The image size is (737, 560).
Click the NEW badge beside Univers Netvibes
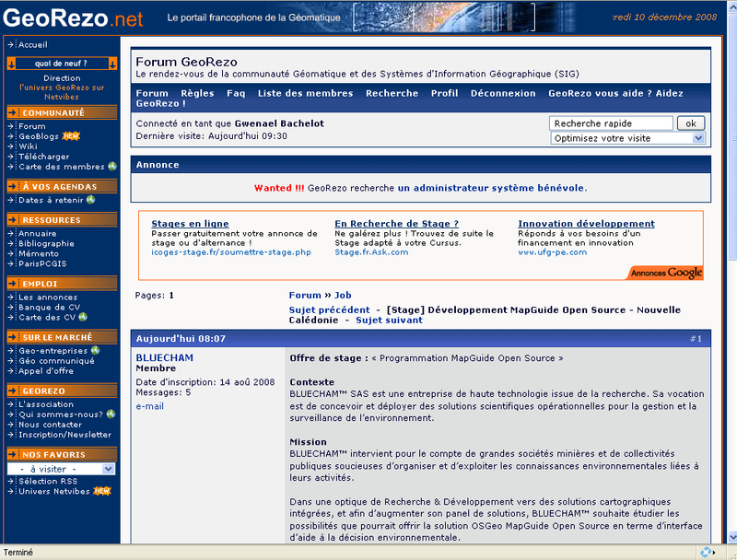102,491
